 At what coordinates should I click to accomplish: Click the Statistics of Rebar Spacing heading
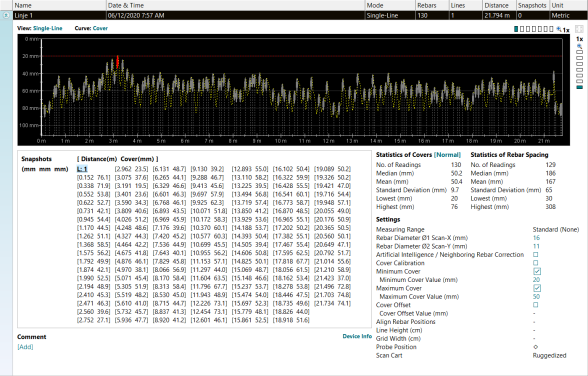pos(509,155)
